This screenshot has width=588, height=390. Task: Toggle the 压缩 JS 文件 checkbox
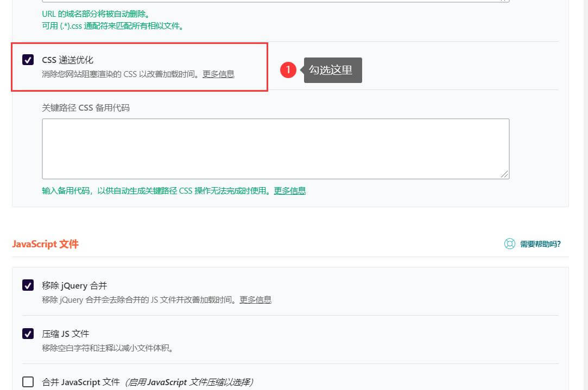[28, 334]
